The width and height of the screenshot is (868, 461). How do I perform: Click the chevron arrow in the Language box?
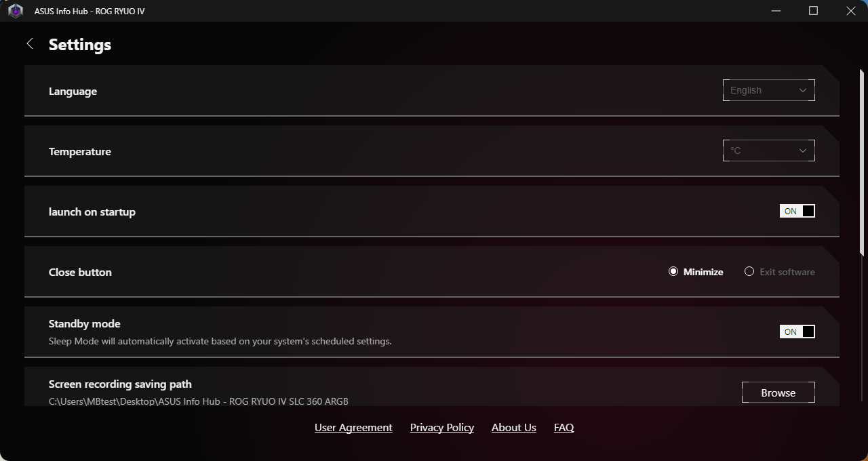coord(803,90)
